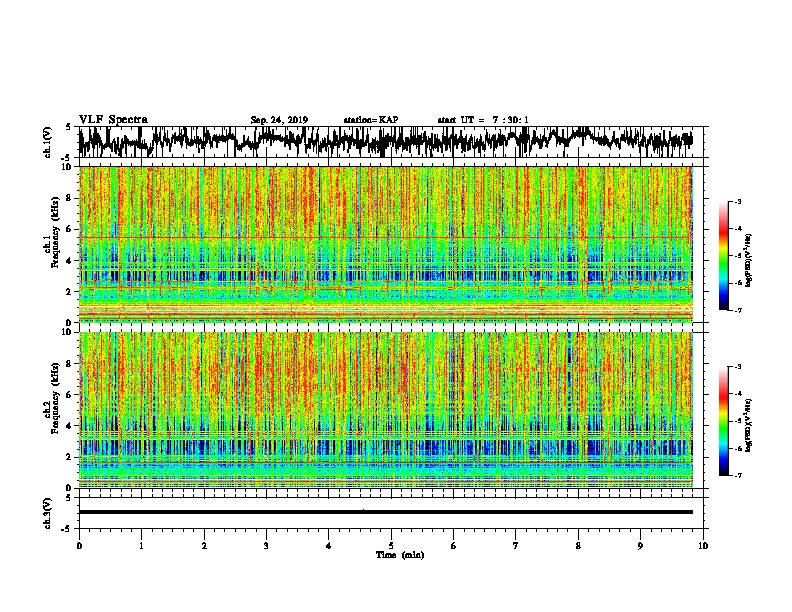Click the ch.2 "Frequency (kHz)" axis label

click(x=55, y=398)
